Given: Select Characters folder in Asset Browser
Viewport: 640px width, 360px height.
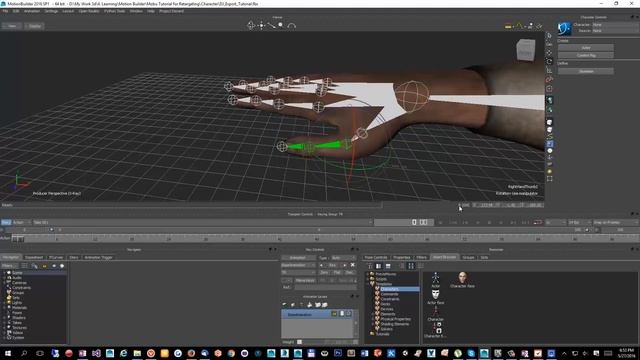Looking at the screenshot, I should tap(389, 289).
